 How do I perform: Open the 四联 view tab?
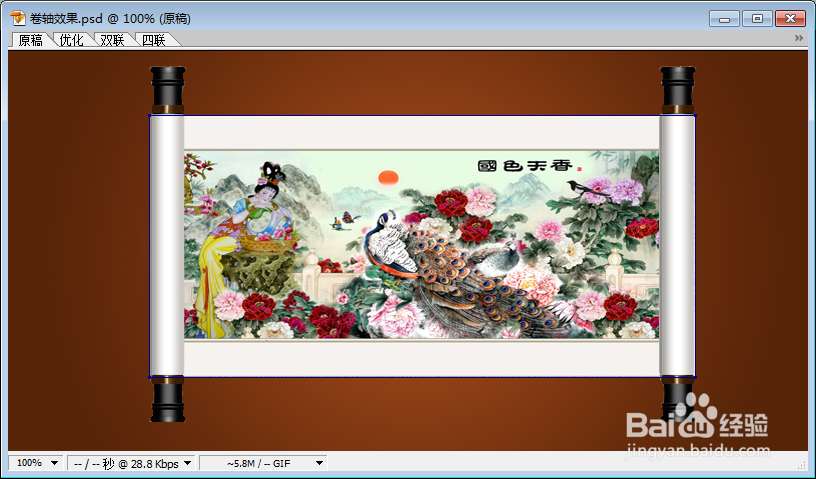[x=154, y=40]
